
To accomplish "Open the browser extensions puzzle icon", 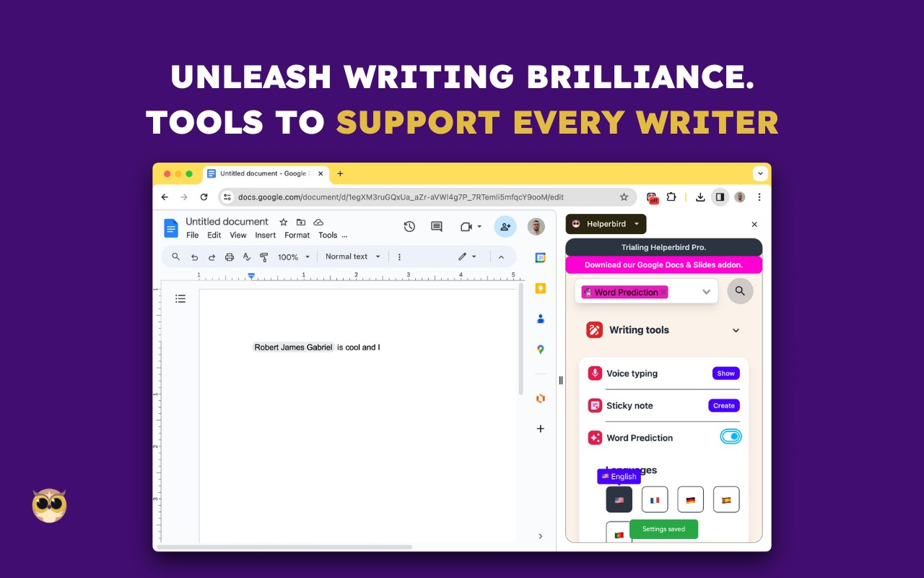I will click(x=671, y=197).
